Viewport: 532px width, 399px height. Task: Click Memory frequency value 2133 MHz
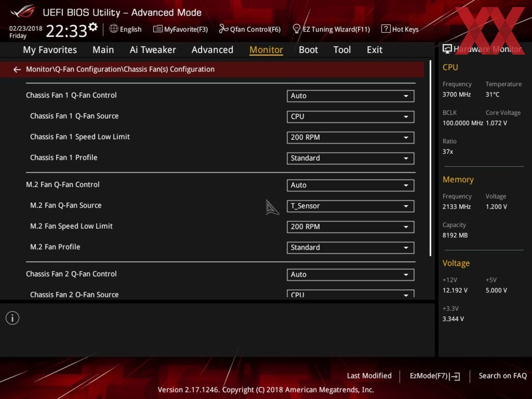click(x=457, y=207)
